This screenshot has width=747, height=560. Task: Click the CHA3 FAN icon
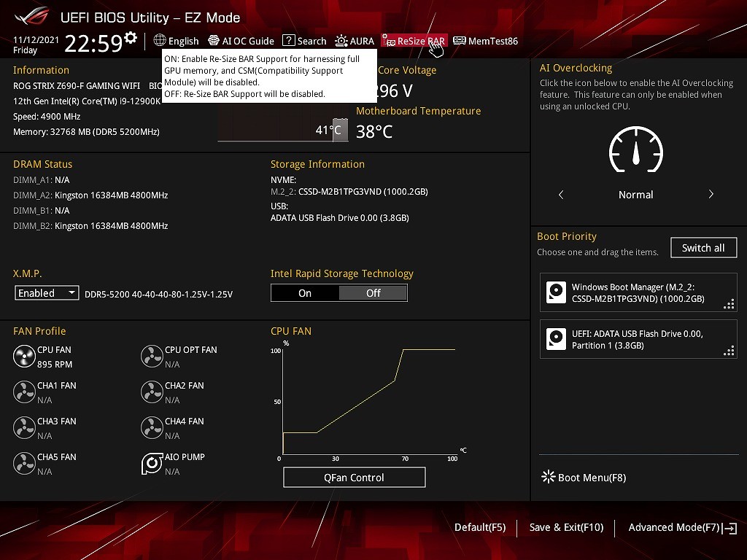(x=24, y=427)
